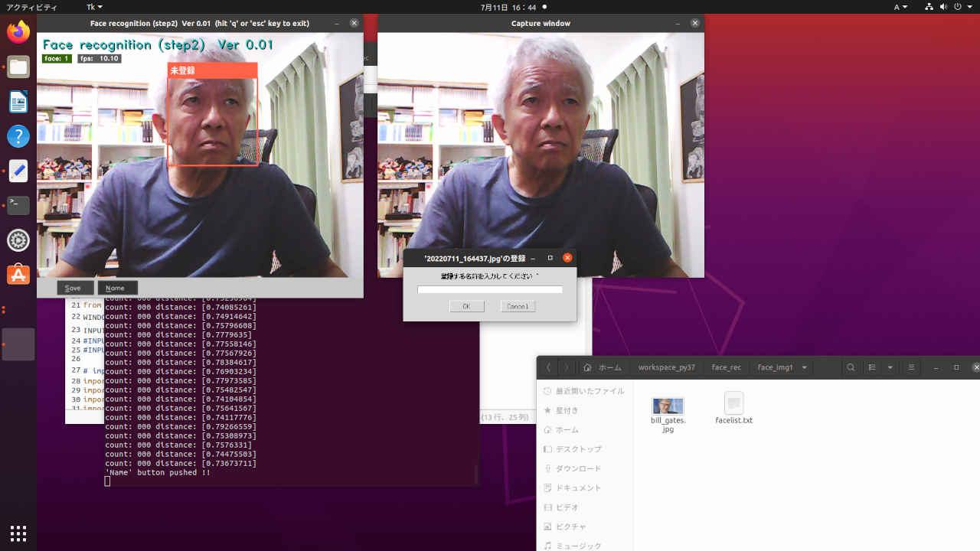Open the input method A dropdown in top bar
This screenshot has height=551, width=980.
tap(900, 7)
